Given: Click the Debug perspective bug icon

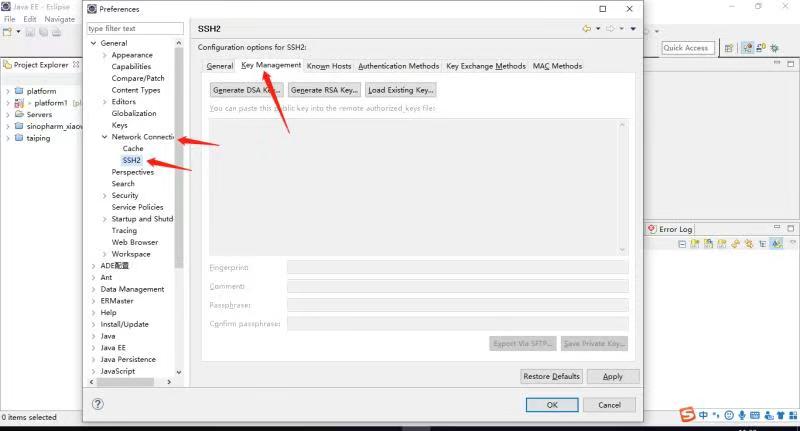Looking at the screenshot, I should 774,48.
